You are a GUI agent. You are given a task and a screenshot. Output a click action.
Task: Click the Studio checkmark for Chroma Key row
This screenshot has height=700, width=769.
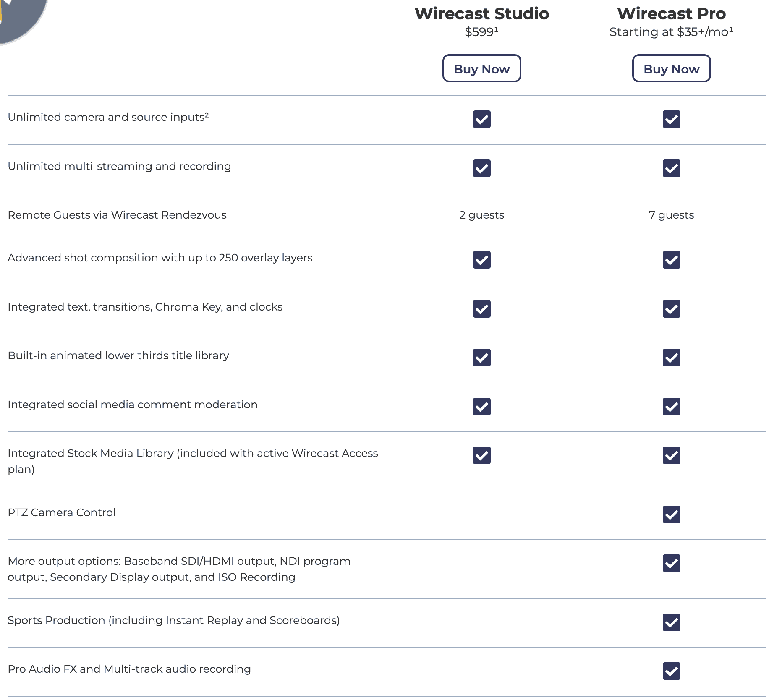[x=481, y=309]
